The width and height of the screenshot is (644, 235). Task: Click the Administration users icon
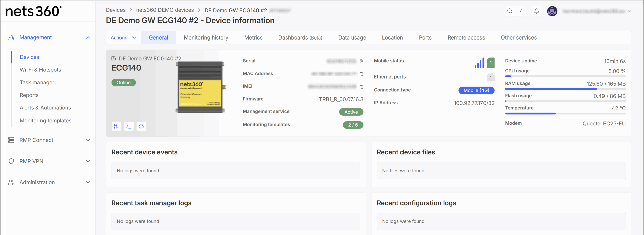(11, 182)
